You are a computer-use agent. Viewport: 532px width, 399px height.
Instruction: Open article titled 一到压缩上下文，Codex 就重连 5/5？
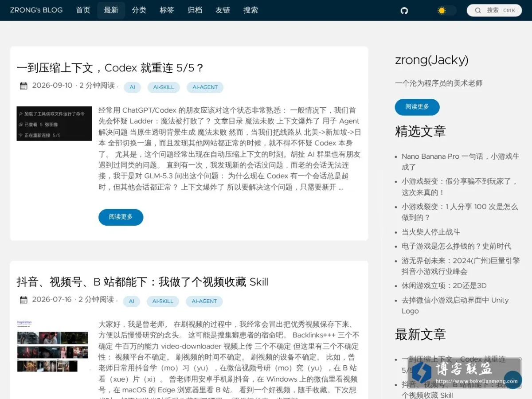(110, 68)
